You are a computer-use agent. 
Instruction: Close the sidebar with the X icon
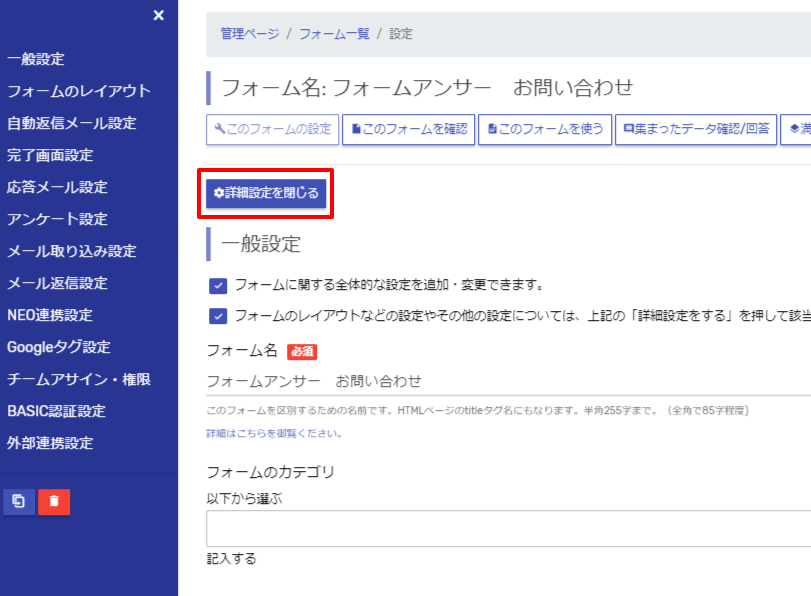click(159, 16)
